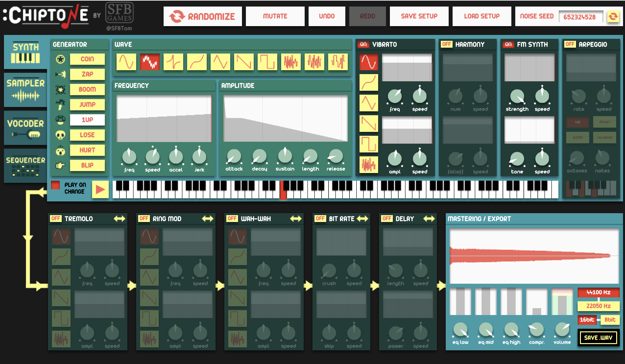The width and height of the screenshot is (625, 364).
Task: Select the sawtooth wave shape in Wave panel
Action: tap(244, 62)
